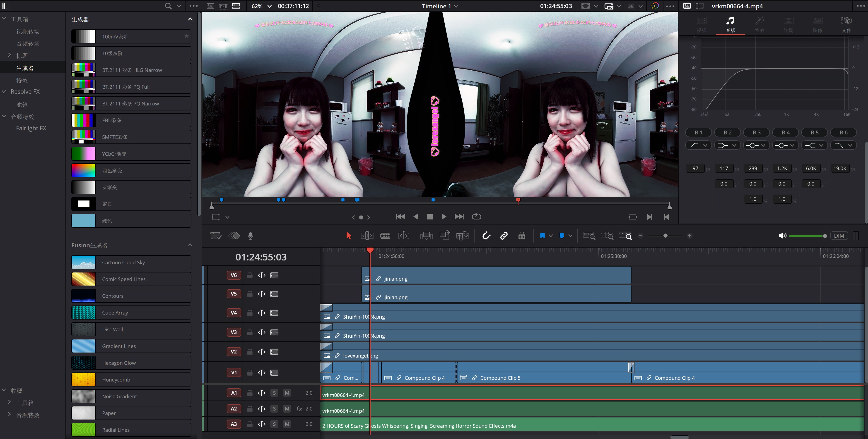Toggle loop playback icon

pyautogui.click(x=476, y=217)
